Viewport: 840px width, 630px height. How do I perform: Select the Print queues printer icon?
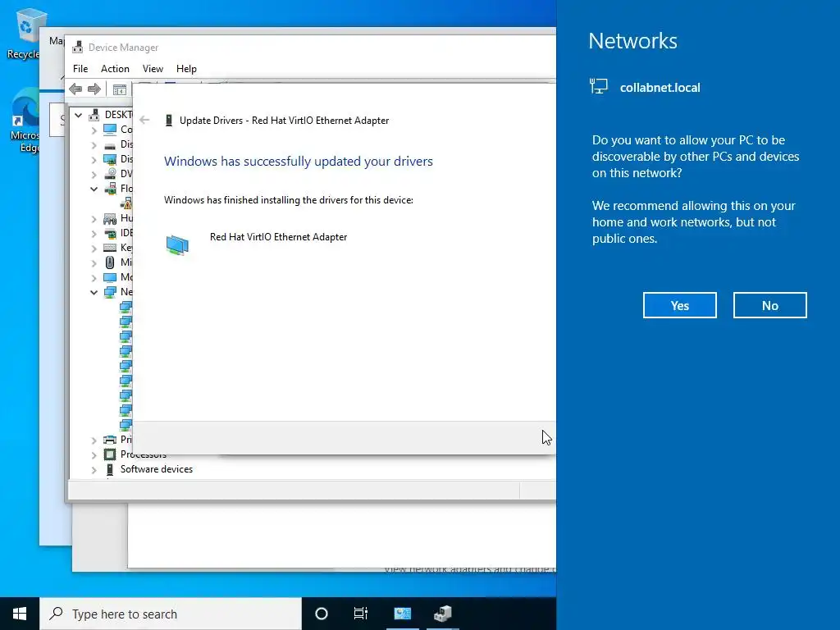110,440
